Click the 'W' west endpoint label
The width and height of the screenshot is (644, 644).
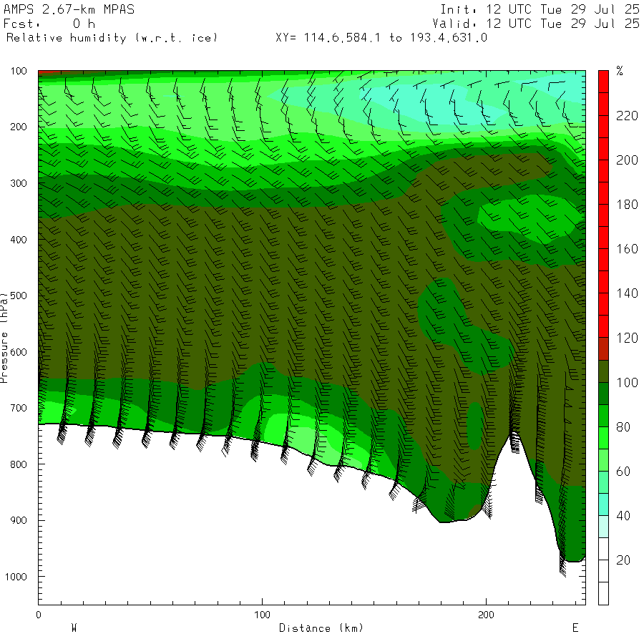[74, 628]
